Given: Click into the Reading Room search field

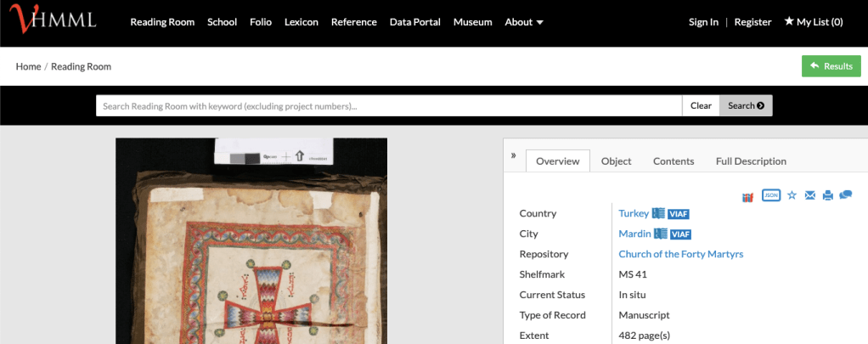Looking at the screenshot, I should point(389,106).
